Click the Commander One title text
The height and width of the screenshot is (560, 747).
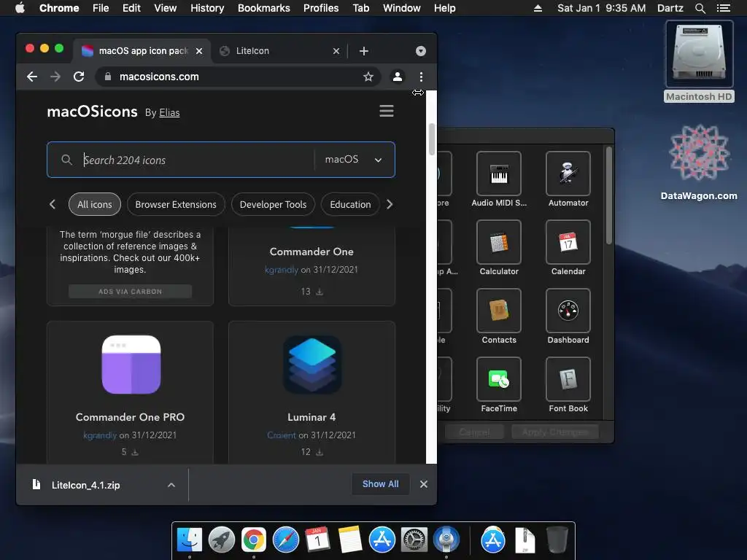311,252
